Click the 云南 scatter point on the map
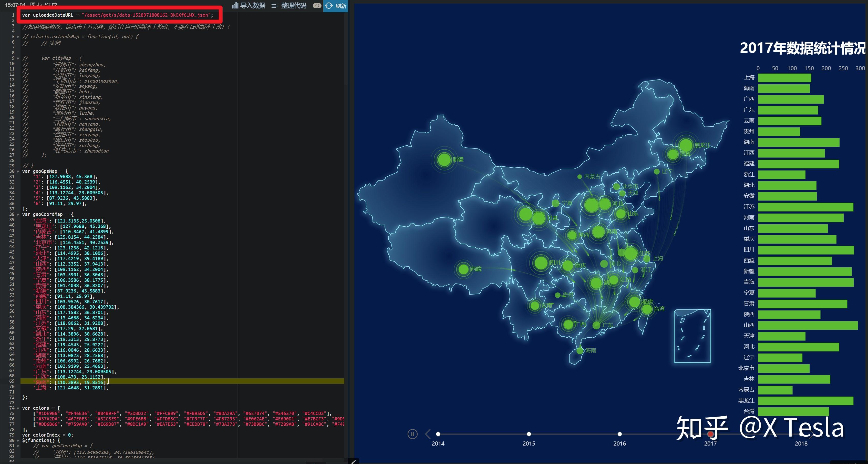The width and height of the screenshot is (868, 464). tap(535, 306)
